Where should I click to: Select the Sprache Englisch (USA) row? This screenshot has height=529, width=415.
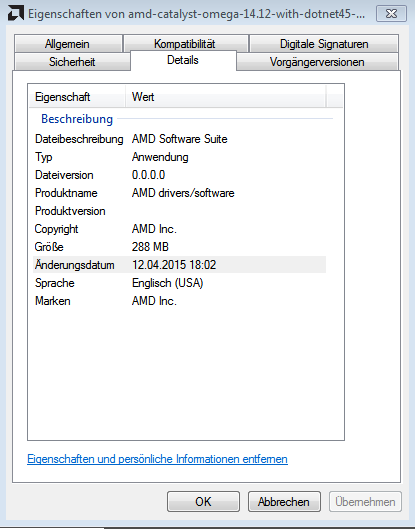[x=179, y=283]
